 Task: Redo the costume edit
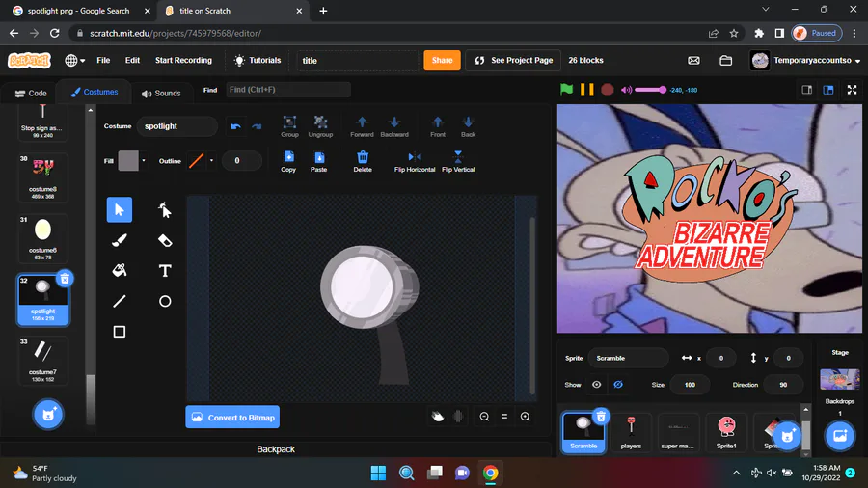tap(257, 126)
